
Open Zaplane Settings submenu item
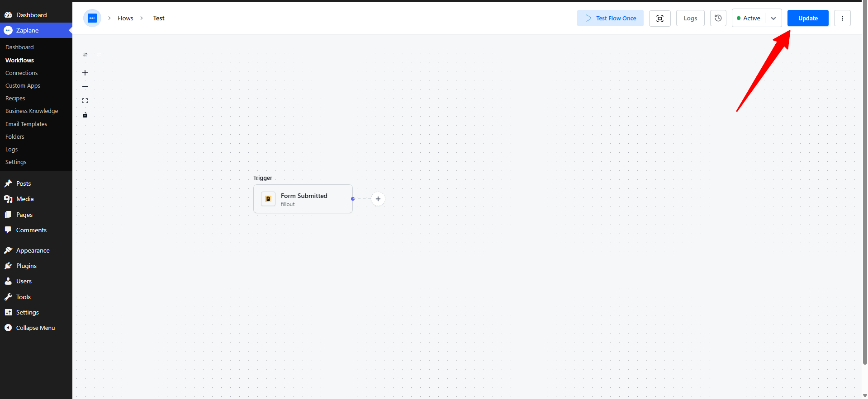click(x=16, y=162)
